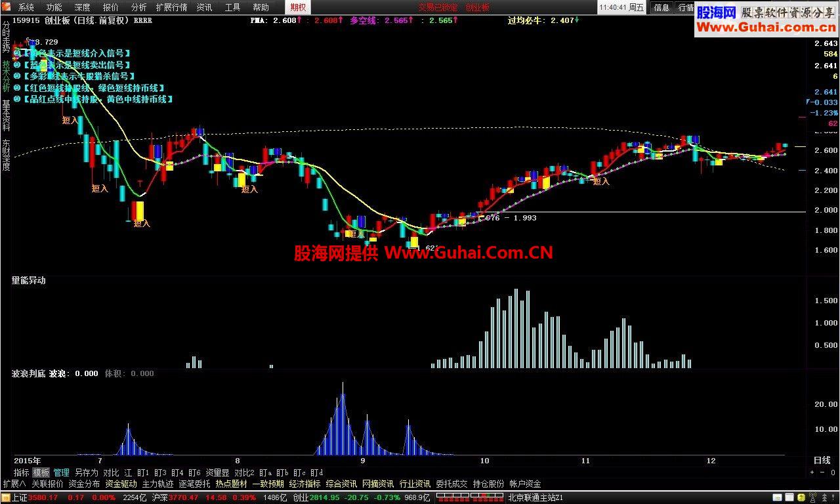Open the 帐户资金 tab

[x=525, y=484]
